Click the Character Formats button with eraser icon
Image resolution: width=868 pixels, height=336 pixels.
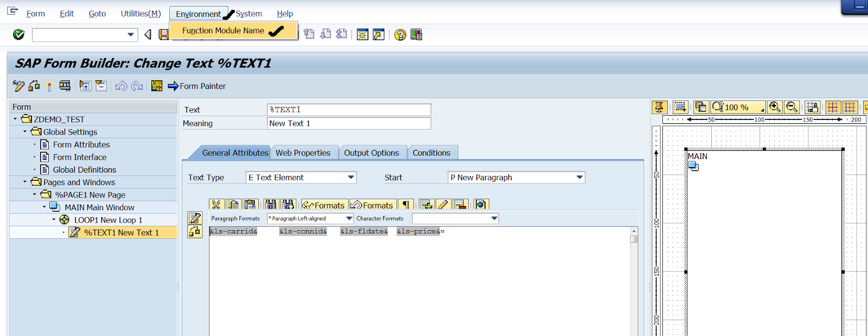pos(372,205)
